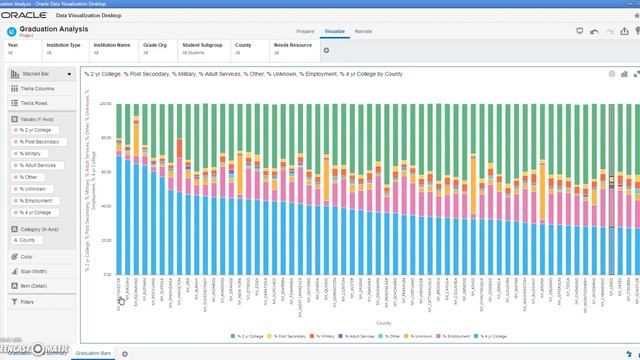Select the Graduation Bars canvas tab
Screen dimensions: 640x360
(93, 353)
